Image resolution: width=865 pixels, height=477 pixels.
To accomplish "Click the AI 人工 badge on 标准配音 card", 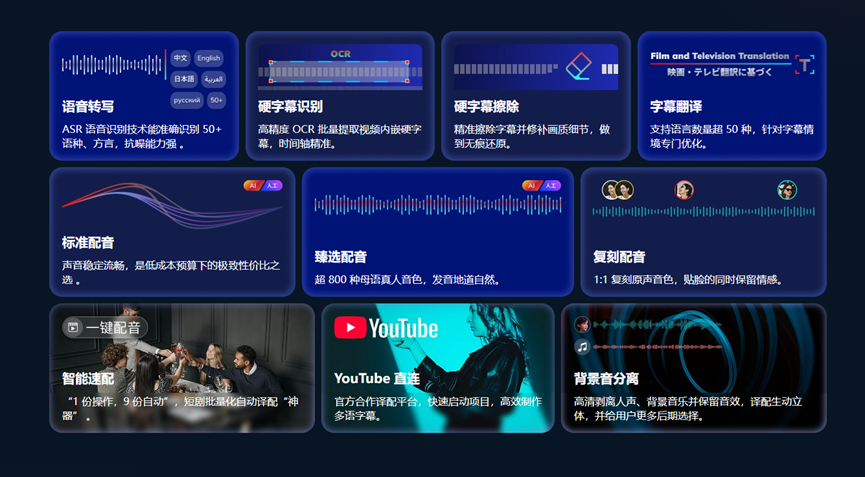I will (263, 186).
